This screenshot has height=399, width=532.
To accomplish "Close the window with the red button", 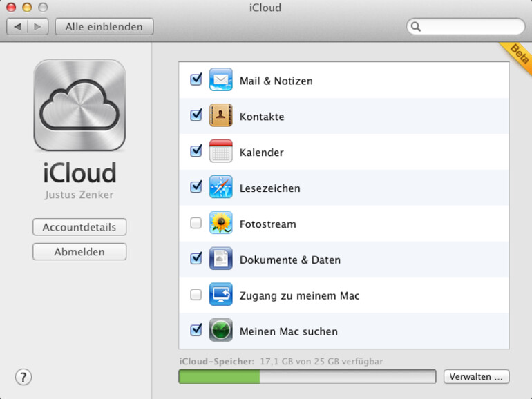I will pyautogui.click(x=11, y=7).
